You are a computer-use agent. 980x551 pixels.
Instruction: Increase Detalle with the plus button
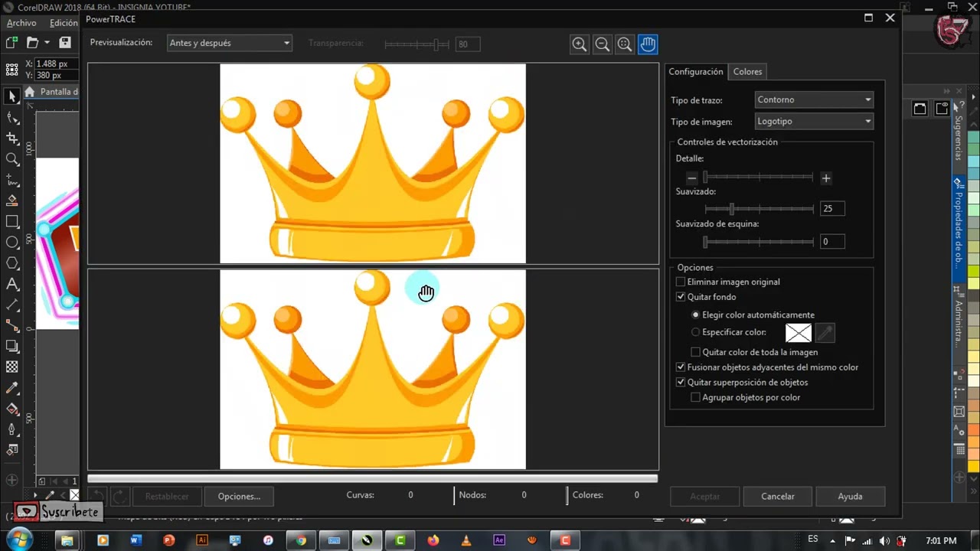pyautogui.click(x=825, y=178)
